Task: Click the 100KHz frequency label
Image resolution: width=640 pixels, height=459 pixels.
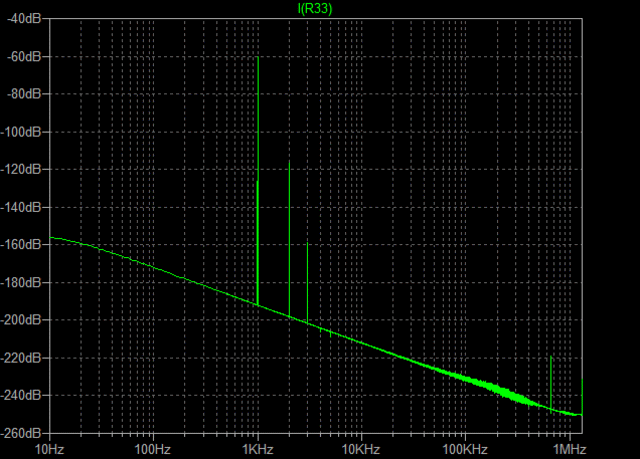Action: tap(465, 450)
